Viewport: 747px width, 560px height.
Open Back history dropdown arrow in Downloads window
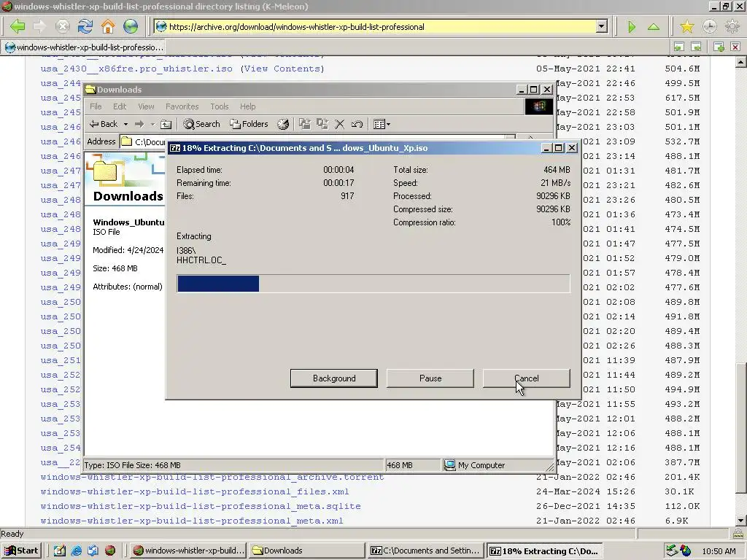tap(125, 124)
